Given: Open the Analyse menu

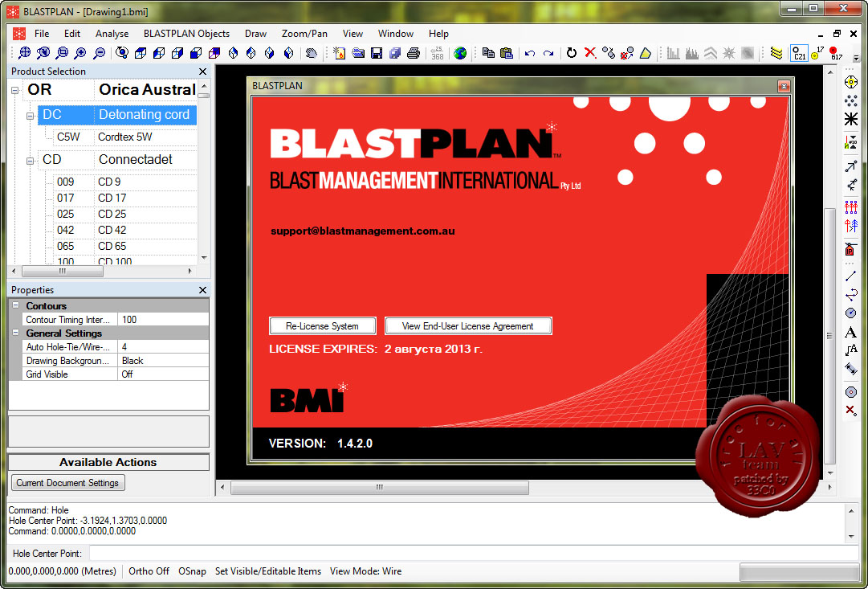Looking at the screenshot, I should [112, 34].
